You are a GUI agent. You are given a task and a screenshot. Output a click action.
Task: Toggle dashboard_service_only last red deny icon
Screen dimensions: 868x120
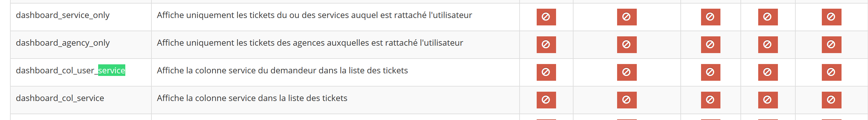click(831, 17)
